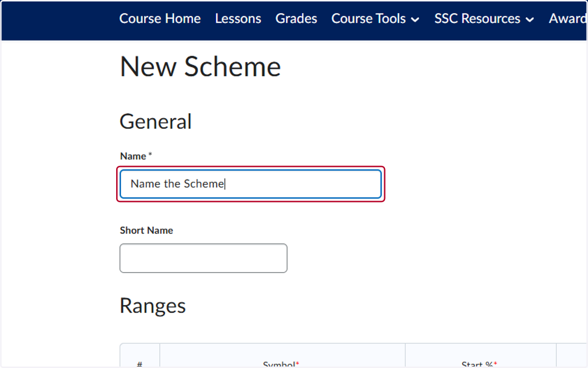This screenshot has width=588, height=368.
Task: Expand the SSC Resources dropdown menu
Action: pos(484,19)
